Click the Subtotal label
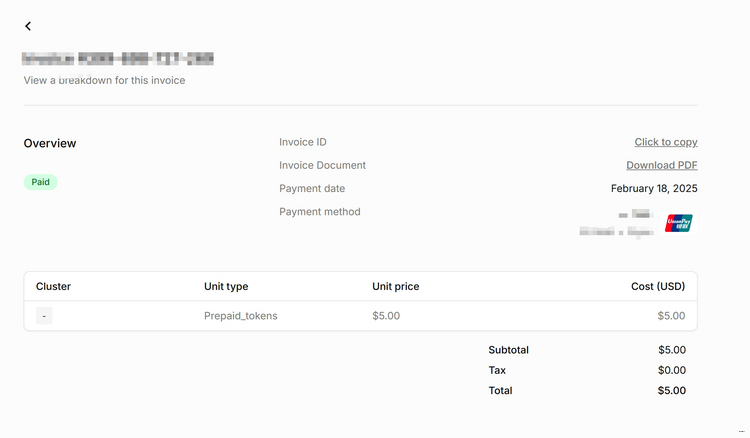Screen dimensions: 750x438 click(508, 350)
